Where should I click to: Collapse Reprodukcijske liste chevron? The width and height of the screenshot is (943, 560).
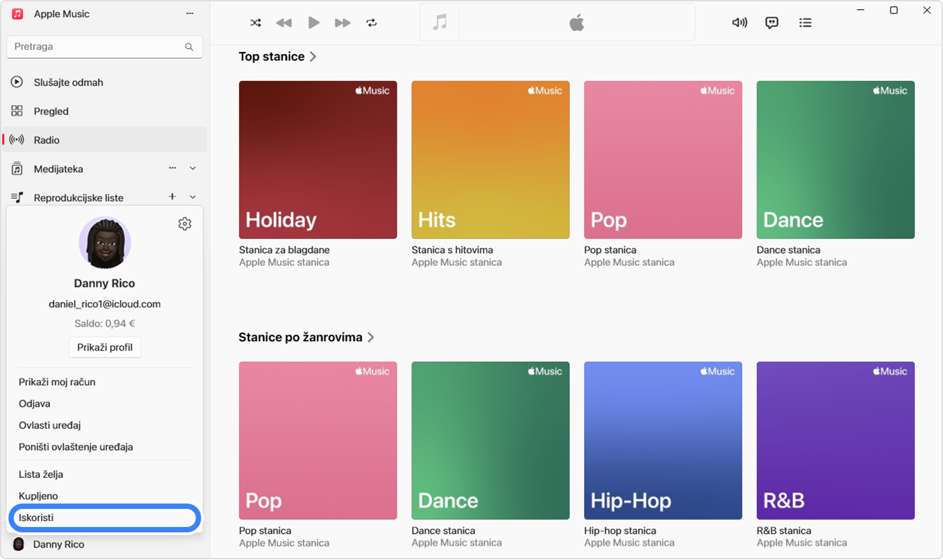193,197
